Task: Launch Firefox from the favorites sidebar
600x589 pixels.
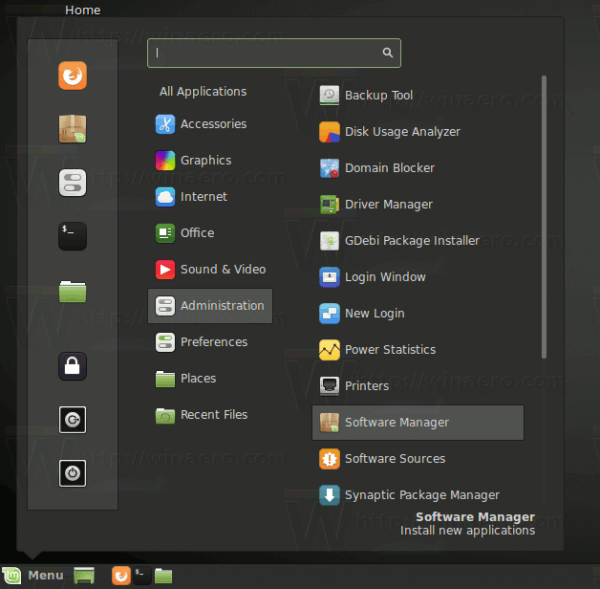Action: click(72, 75)
